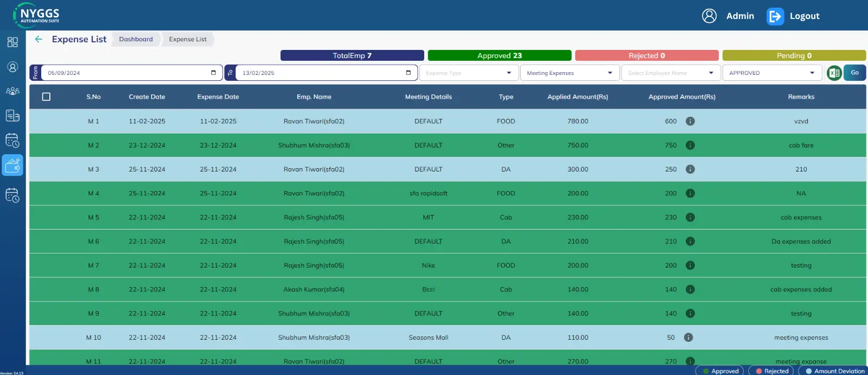The image size is (868, 375).
Task: Open the Meeting Expenses dropdown
Action: tap(570, 73)
